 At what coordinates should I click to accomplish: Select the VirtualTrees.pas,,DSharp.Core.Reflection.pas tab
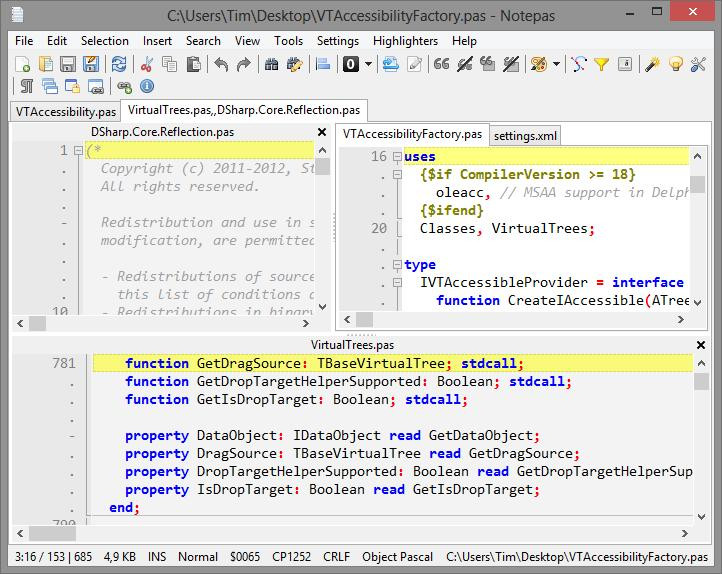coord(244,110)
